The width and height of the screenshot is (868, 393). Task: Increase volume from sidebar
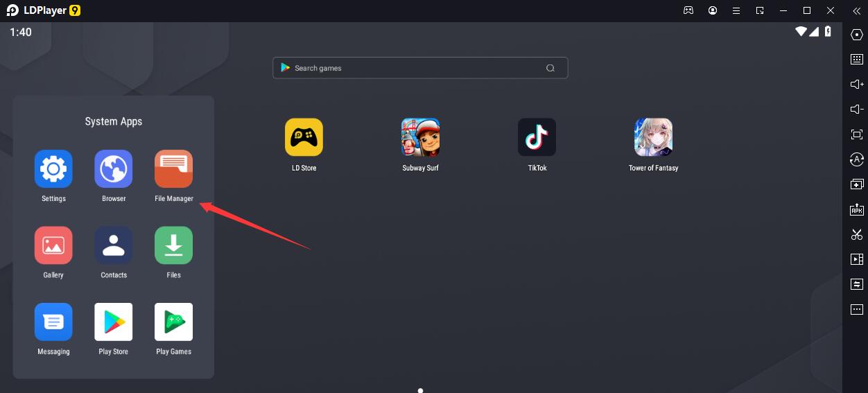pos(857,85)
